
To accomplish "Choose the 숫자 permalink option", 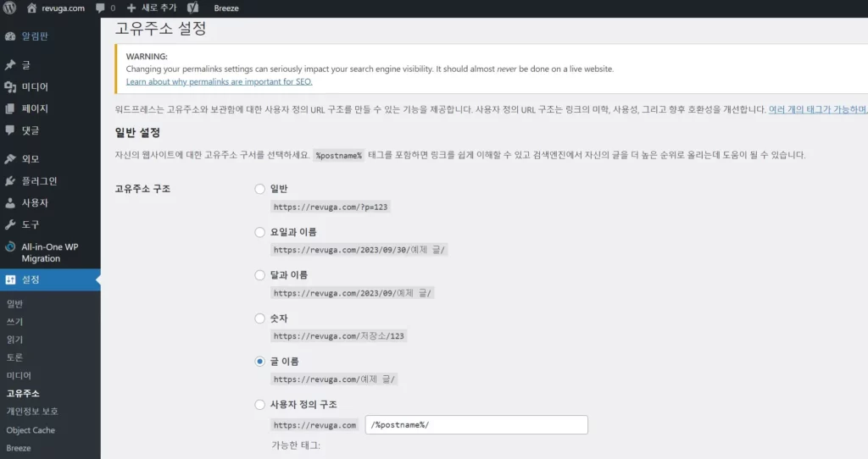I will click(259, 318).
